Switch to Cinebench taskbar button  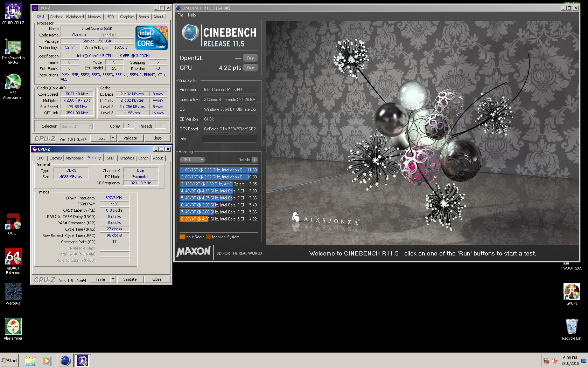(65, 361)
